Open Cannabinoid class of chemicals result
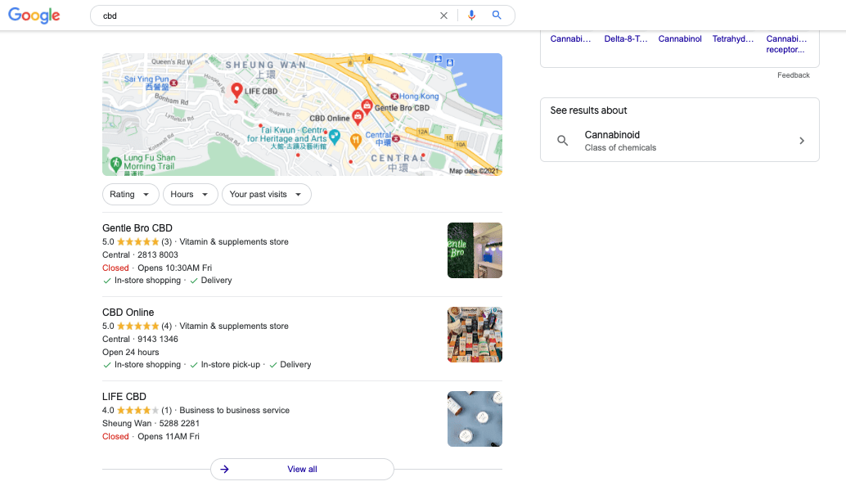This screenshot has height=504, width=846. [680, 141]
